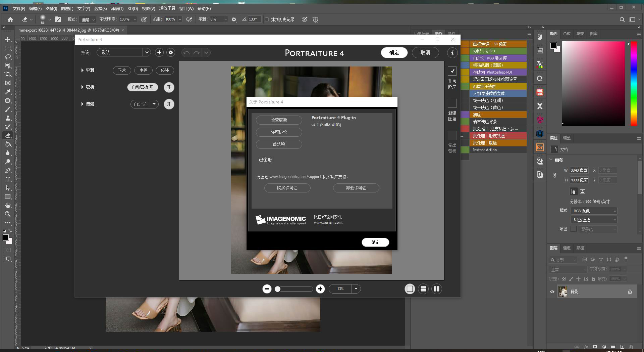Viewport: 644px width, 352px height.
Task: Hide the 背景 layer visibility eye
Action: coord(552,292)
